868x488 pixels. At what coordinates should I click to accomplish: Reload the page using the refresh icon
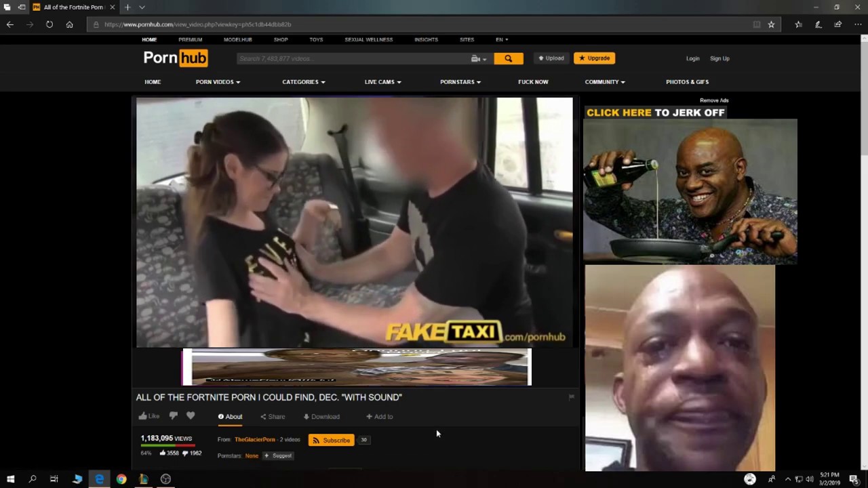pyautogui.click(x=50, y=24)
